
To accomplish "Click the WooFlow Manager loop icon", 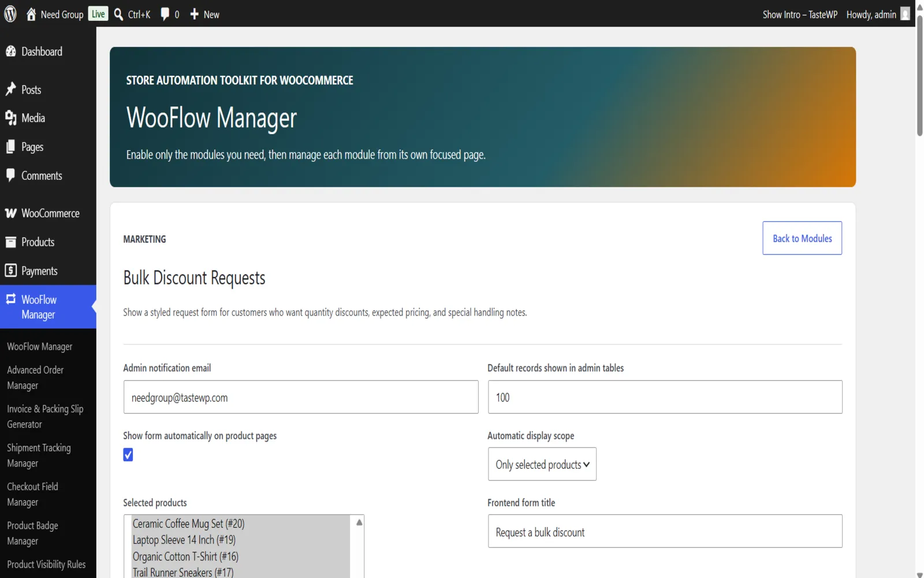I will pos(10,299).
